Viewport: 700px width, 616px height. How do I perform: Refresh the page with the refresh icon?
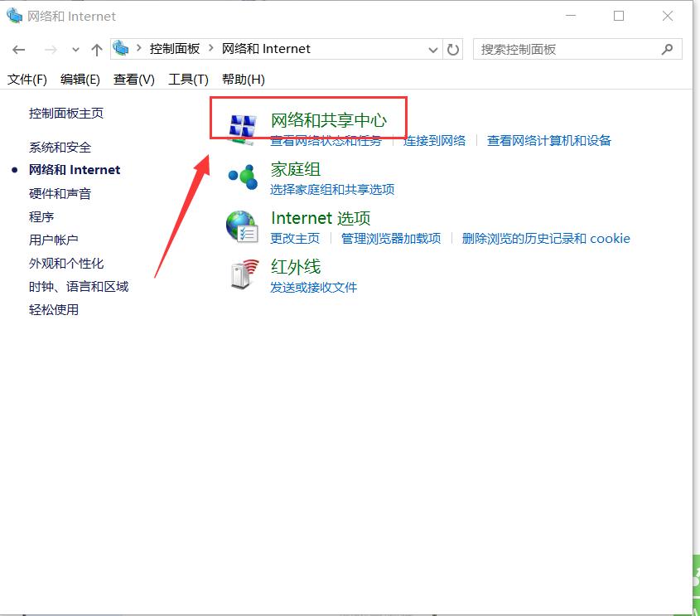(x=453, y=50)
